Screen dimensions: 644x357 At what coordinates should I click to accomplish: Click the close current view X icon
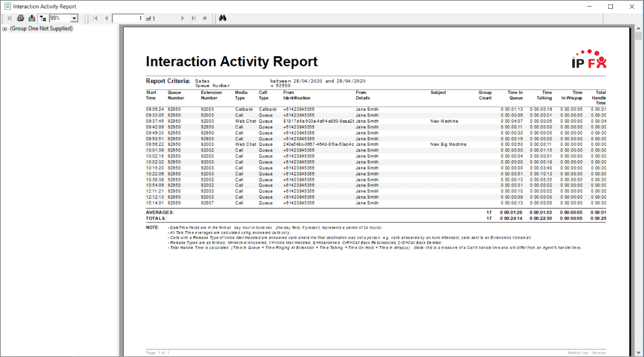point(9,18)
